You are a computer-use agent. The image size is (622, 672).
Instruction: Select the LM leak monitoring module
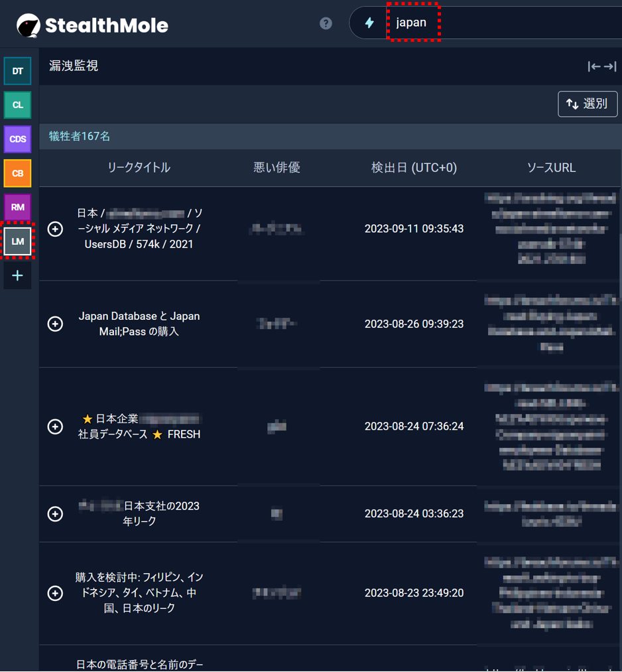coord(18,241)
